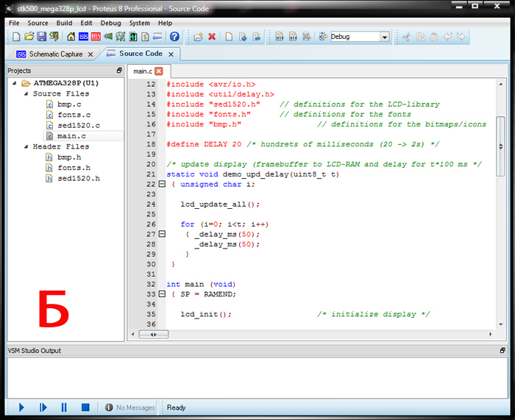Collapse the Source Files folder
The image size is (515, 420).
click(26, 93)
